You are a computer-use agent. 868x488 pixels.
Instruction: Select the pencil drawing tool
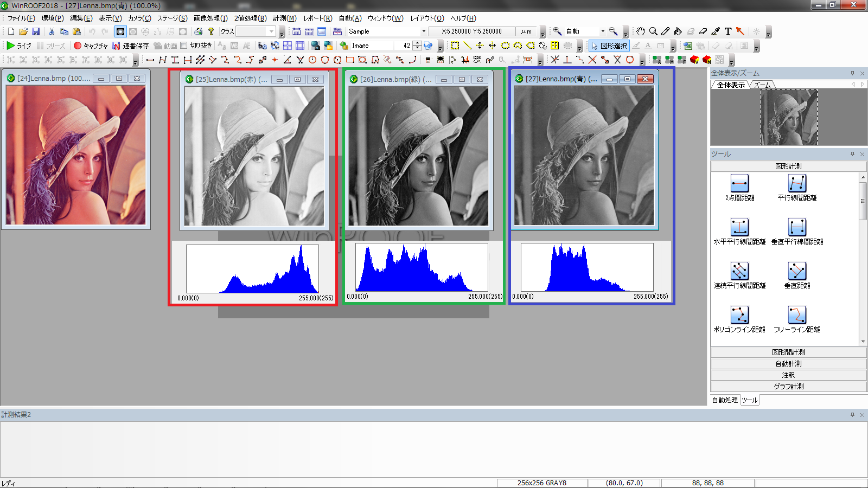click(666, 31)
